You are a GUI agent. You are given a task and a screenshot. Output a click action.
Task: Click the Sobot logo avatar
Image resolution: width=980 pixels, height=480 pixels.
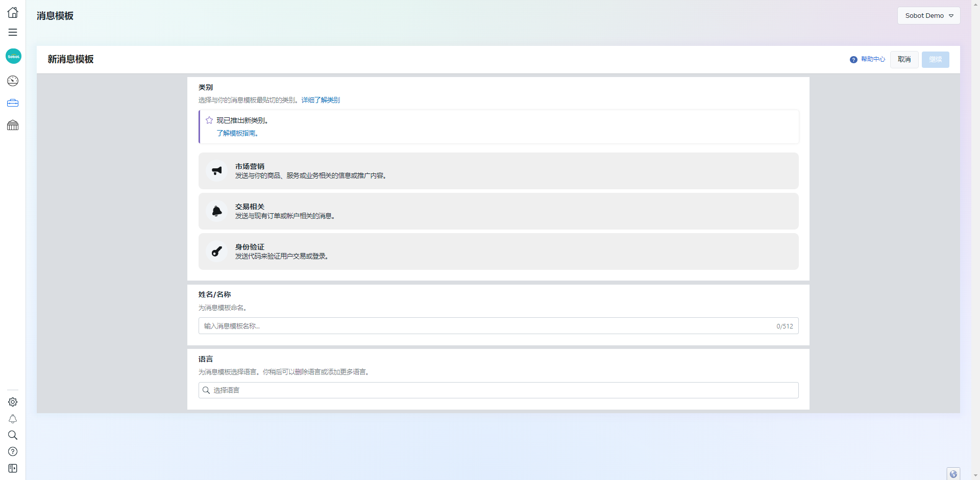[13, 56]
